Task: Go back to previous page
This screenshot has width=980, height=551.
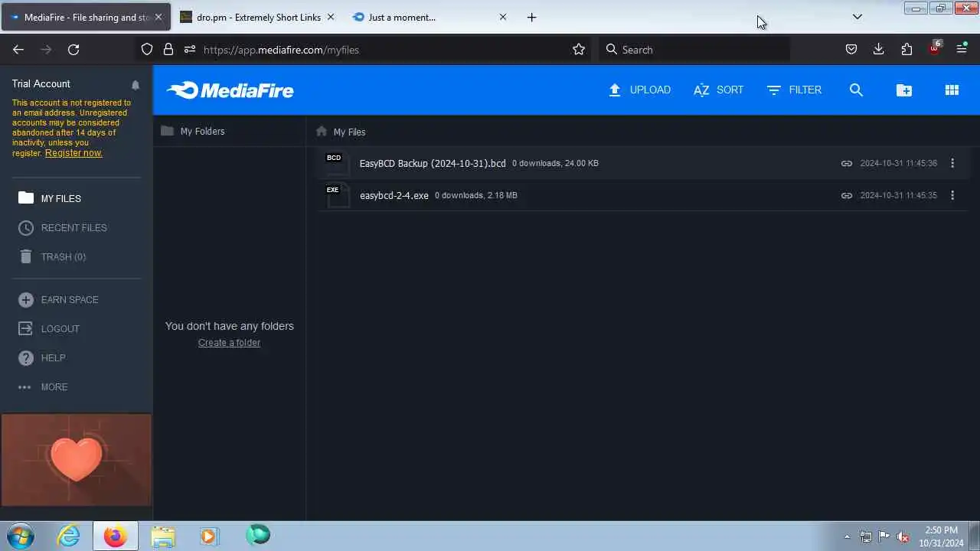Action: tap(18, 49)
